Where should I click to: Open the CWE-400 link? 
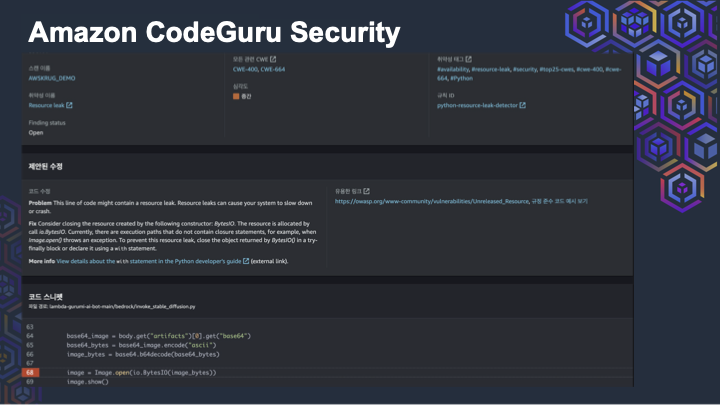click(x=245, y=69)
